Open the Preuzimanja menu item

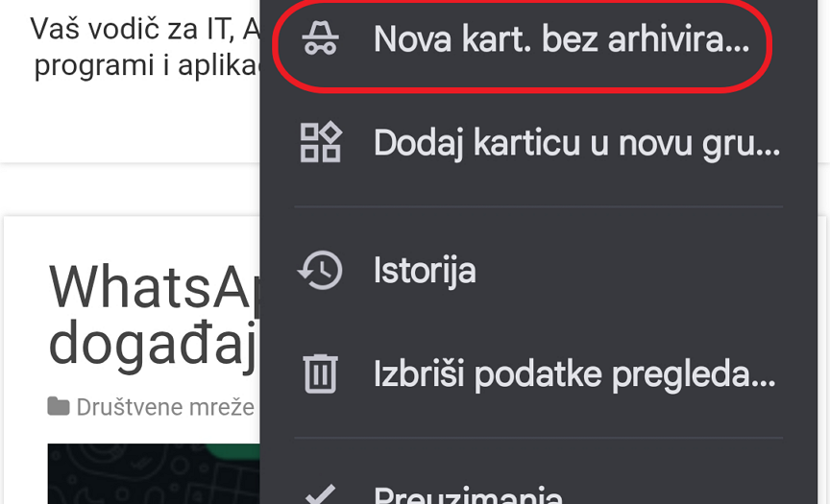coord(467,496)
